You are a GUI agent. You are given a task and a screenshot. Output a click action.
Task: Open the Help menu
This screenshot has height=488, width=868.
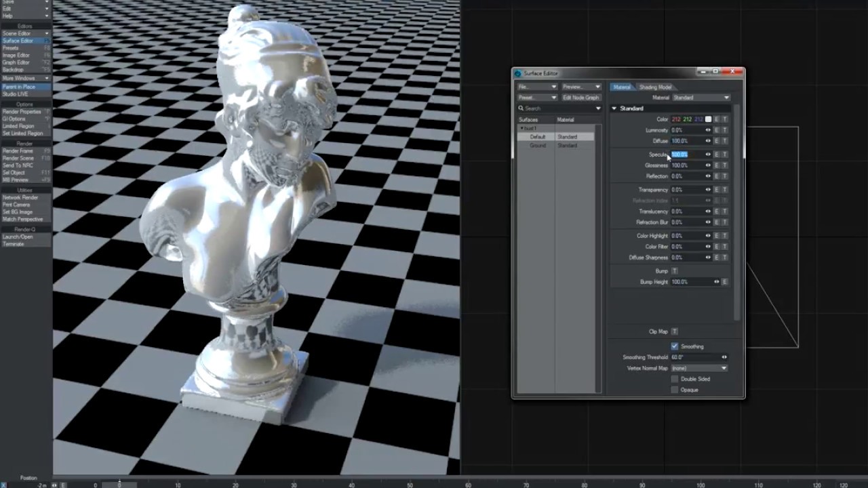coord(26,16)
